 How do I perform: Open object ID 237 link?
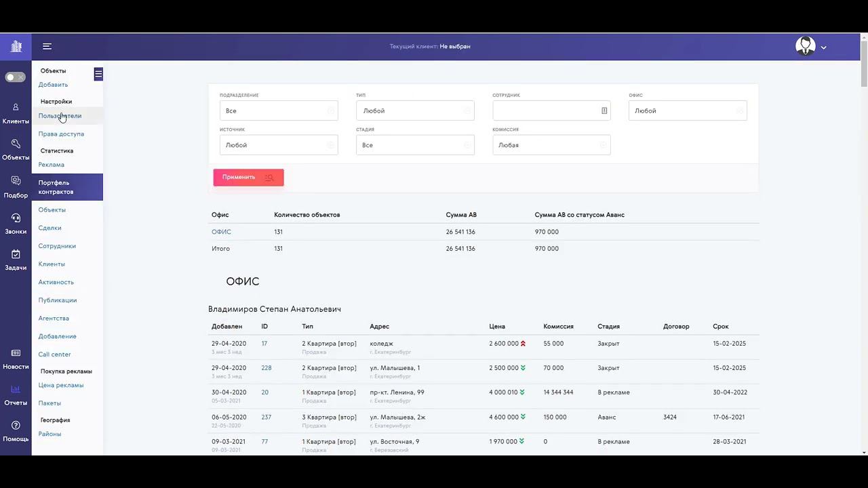click(x=267, y=417)
